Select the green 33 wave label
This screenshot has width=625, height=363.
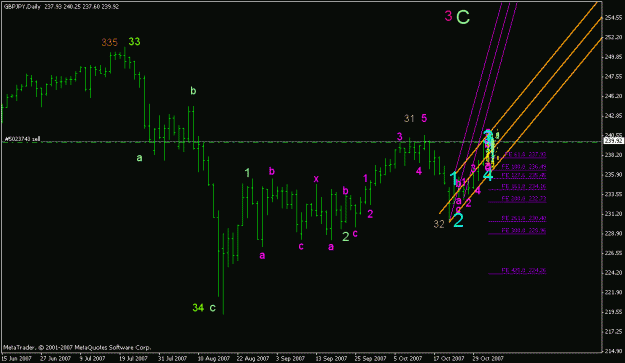pyautogui.click(x=134, y=41)
